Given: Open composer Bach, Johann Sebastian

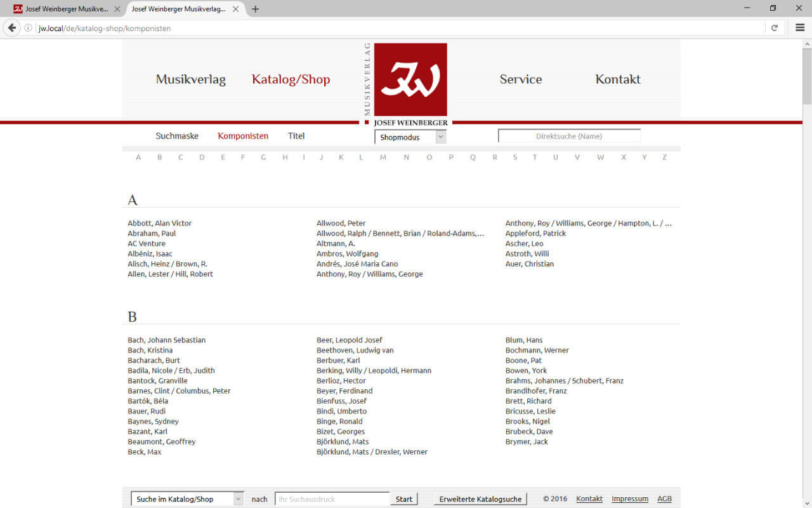Looking at the screenshot, I should tap(167, 340).
